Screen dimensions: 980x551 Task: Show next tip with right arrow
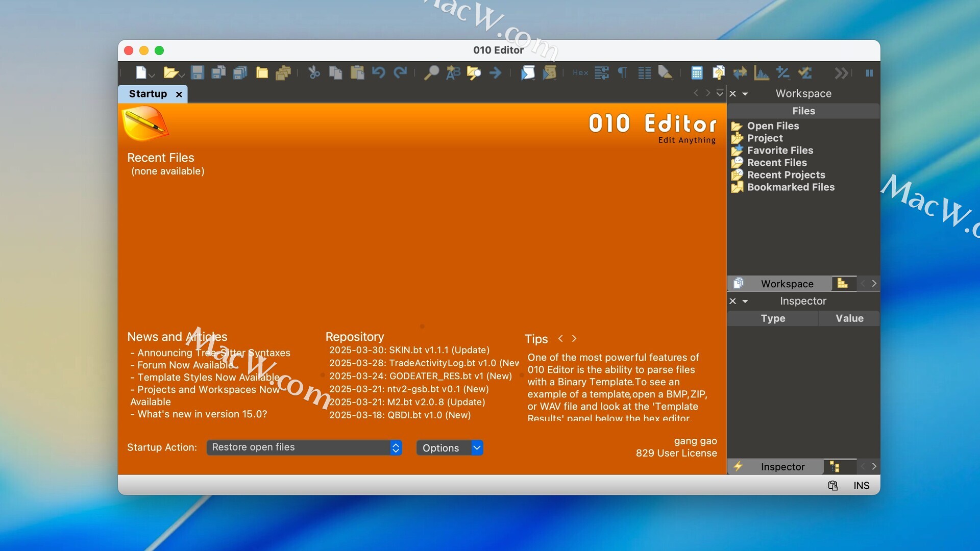(x=574, y=339)
